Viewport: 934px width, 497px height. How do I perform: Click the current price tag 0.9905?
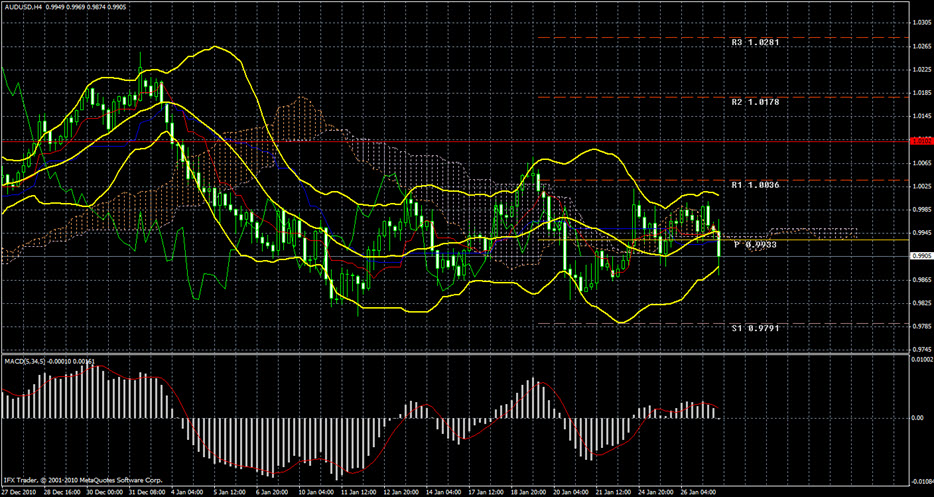pos(921,256)
